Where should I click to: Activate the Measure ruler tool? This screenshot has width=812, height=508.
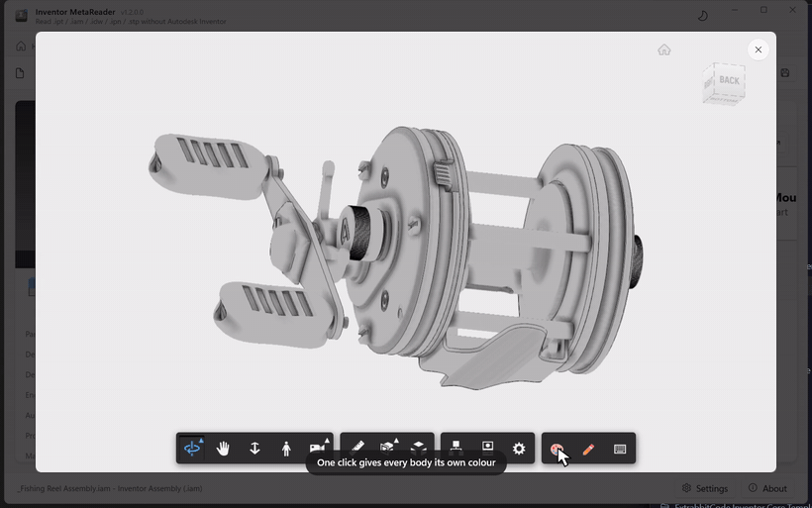[x=357, y=447]
